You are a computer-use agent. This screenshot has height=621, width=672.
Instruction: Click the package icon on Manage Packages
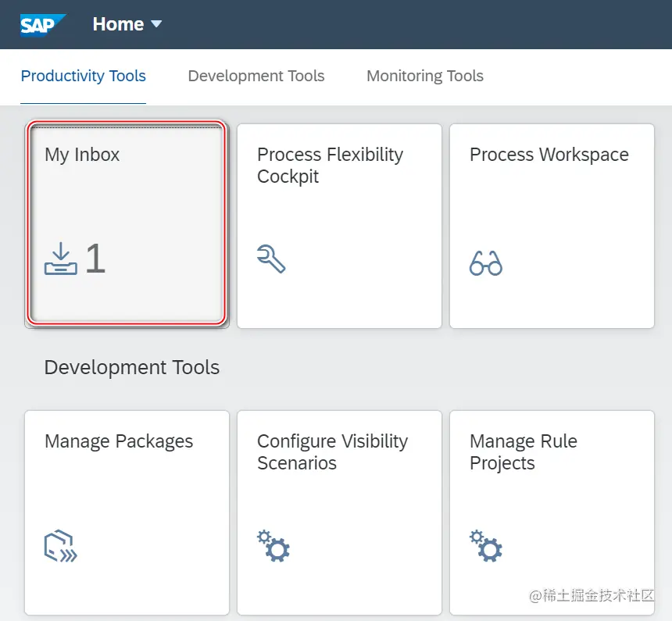click(x=60, y=547)
